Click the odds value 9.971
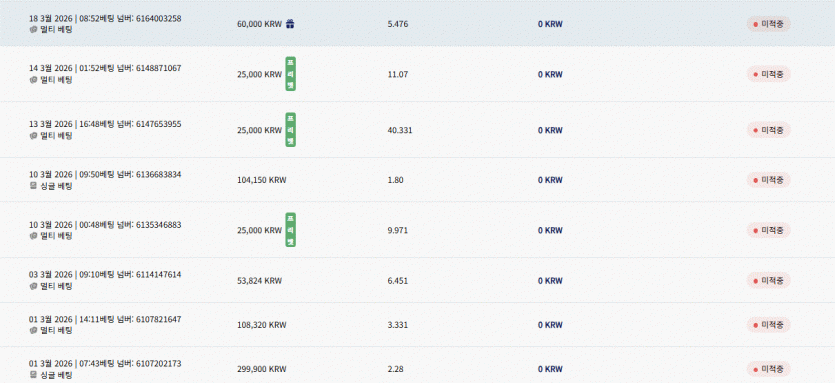The image size is (835, 383). (398, 230)
